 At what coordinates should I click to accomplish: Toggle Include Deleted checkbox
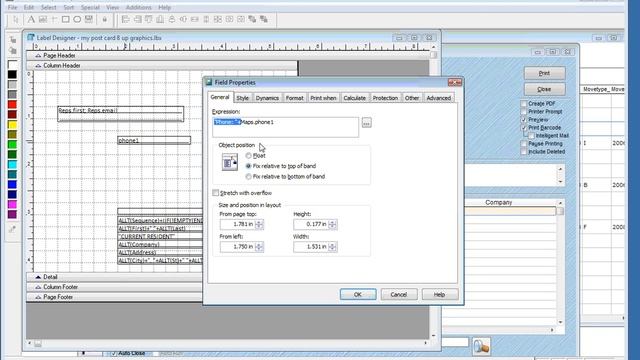pos(524,151)
